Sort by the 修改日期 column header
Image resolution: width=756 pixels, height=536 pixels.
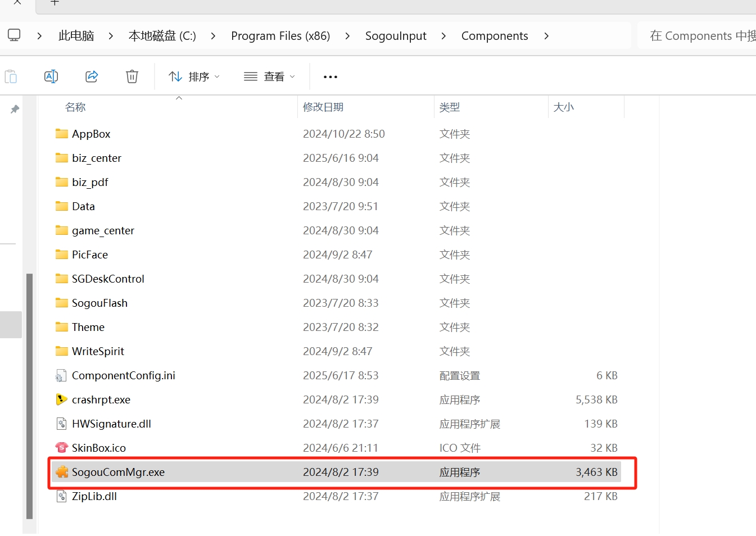pos(323,107)
